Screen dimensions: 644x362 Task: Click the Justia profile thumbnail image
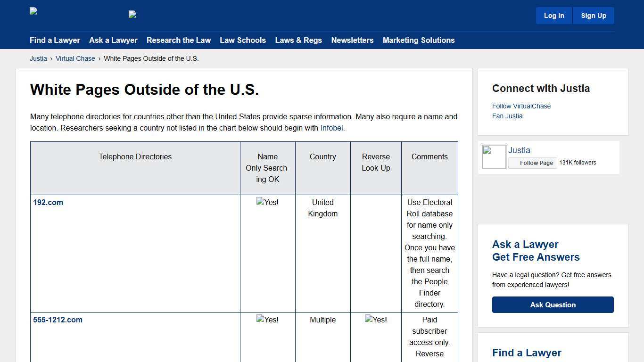point(494,156)
